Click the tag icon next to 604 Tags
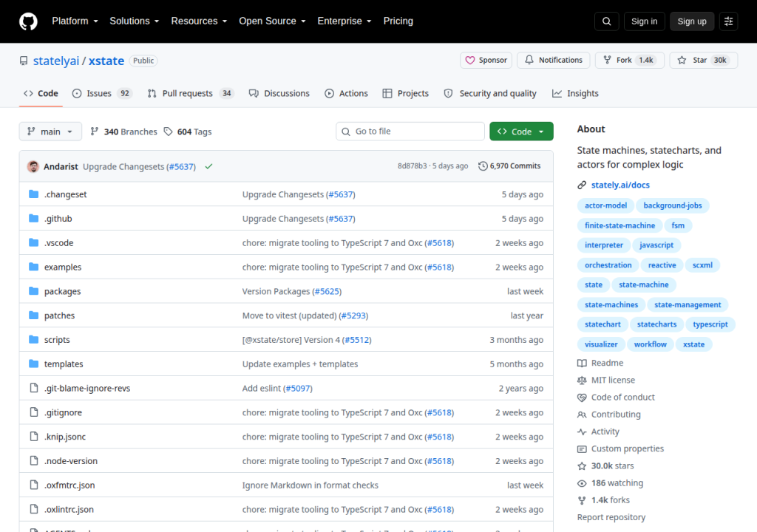 click(x=168, y=132)
